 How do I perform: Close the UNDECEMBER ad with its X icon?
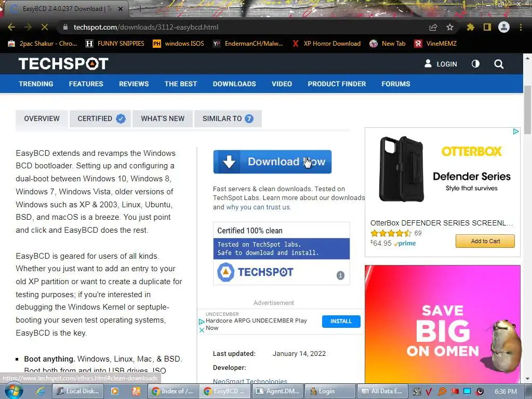[x=202, y=330]
